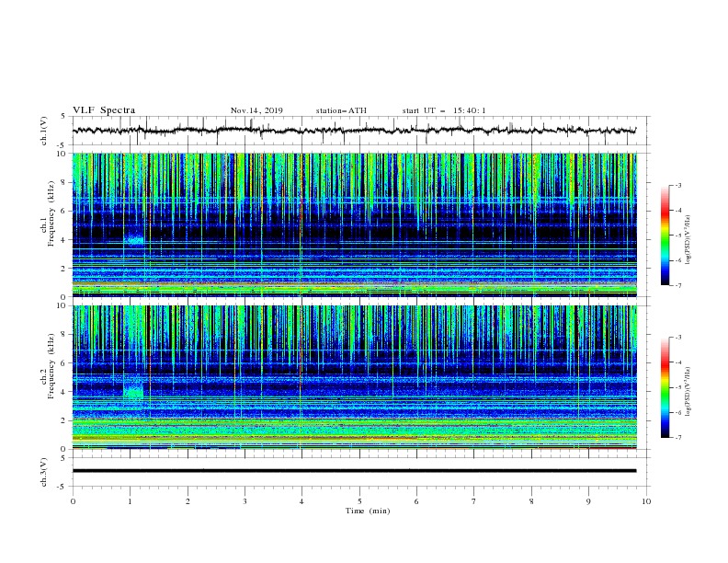Click the ch.2 PSD color scale bar
The height and width of the screenshot is (563, 728).
coord(665,387)
